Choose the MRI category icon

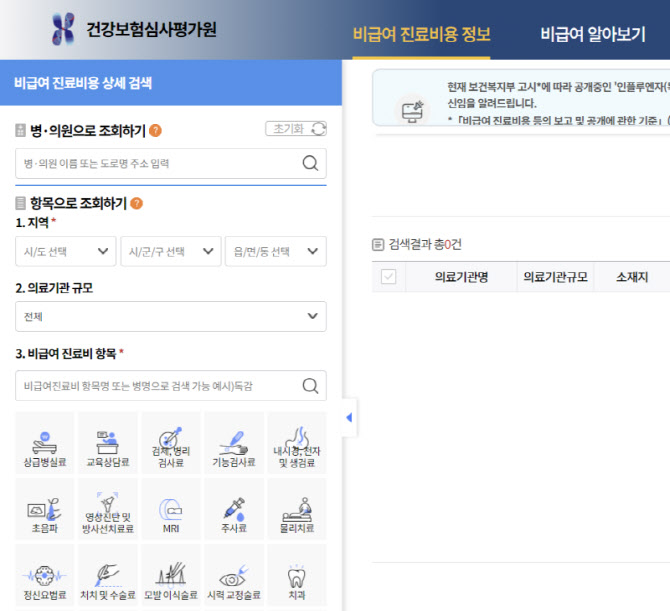[171, 510]
